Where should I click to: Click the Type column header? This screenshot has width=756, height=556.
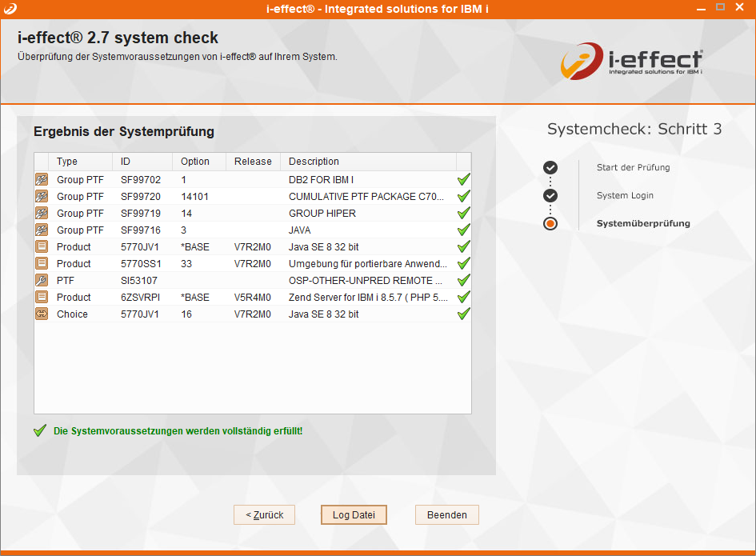pos(81,162)
